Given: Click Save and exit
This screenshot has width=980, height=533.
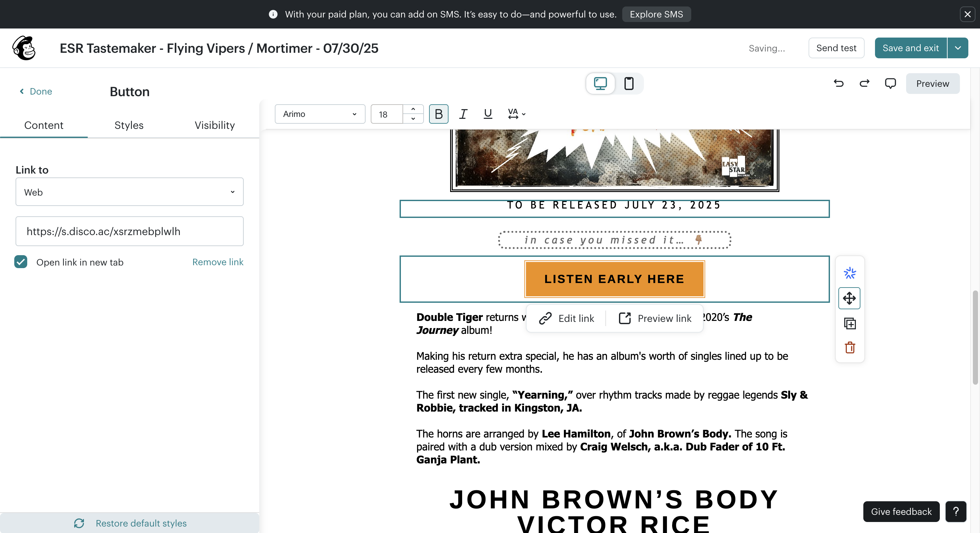Looking at the screenshot, I should 910,48.
